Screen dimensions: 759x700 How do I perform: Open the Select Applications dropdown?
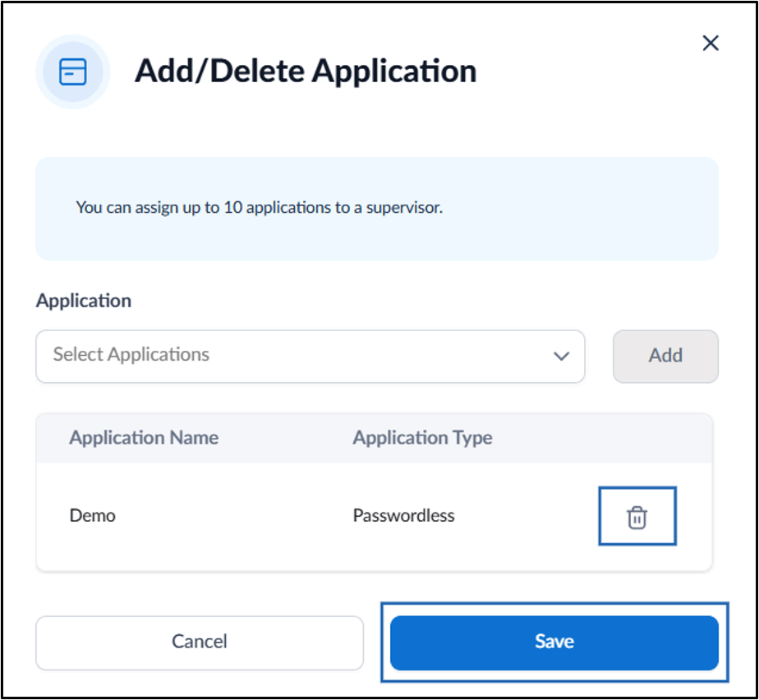pos(310,357)
